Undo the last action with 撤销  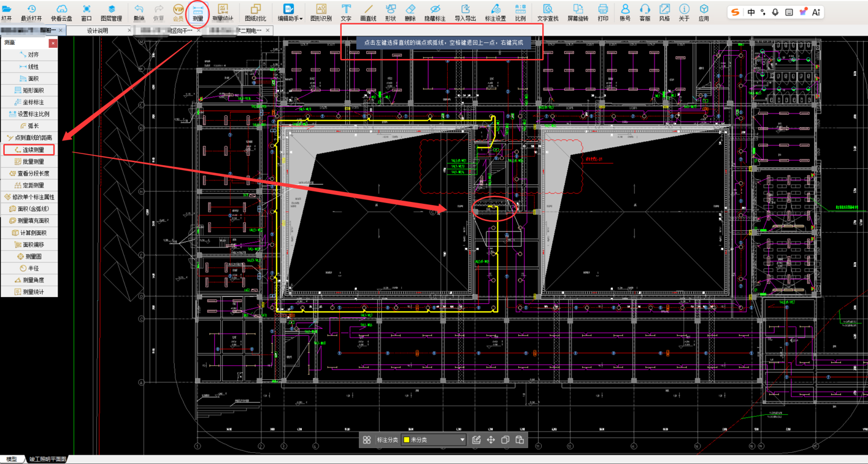coord(139,12)
